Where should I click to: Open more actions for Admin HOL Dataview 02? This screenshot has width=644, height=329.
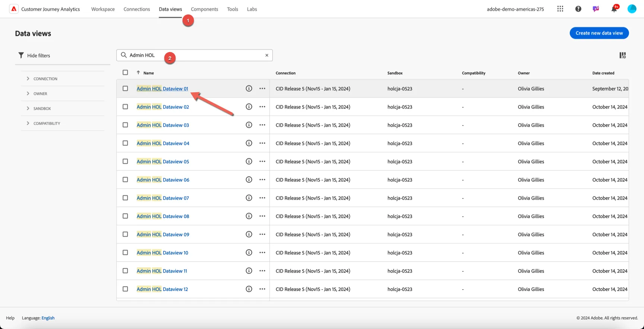point(262,107)
